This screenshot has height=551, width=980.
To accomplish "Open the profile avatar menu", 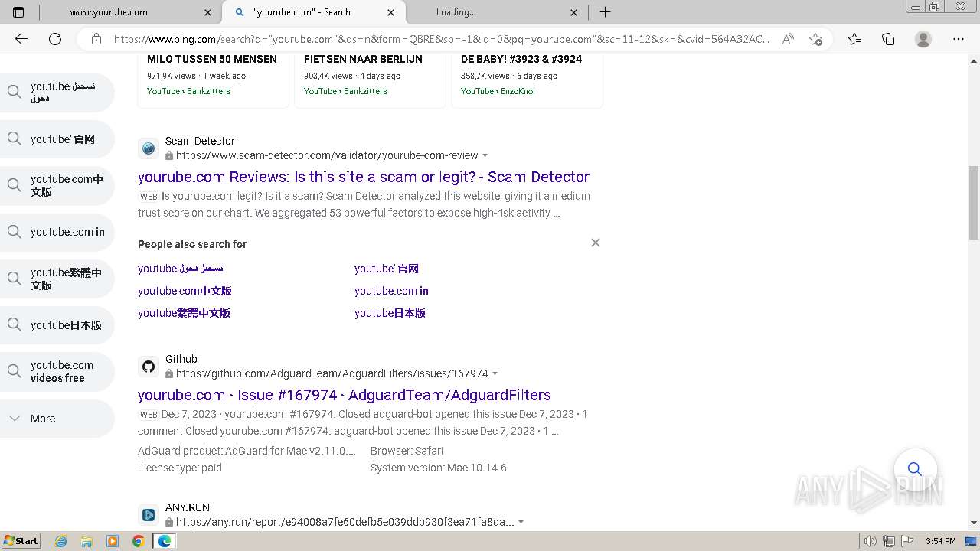I will [x=923, y=39].
